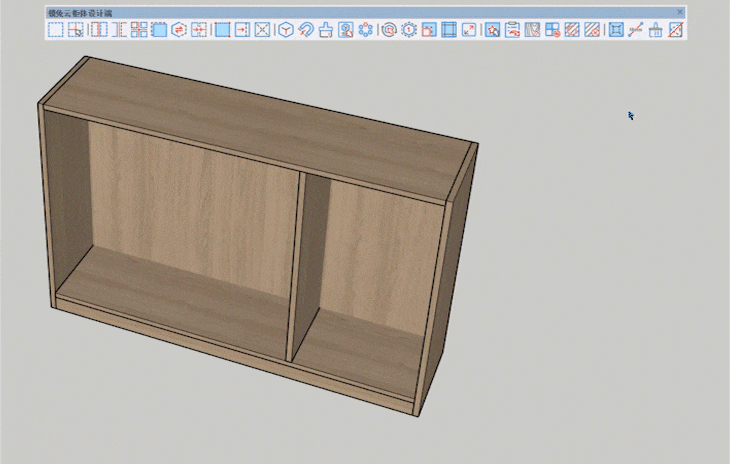Open the star with magnifier icon
Viewport: 730px width, 464px height.
[x=493, y=30]
